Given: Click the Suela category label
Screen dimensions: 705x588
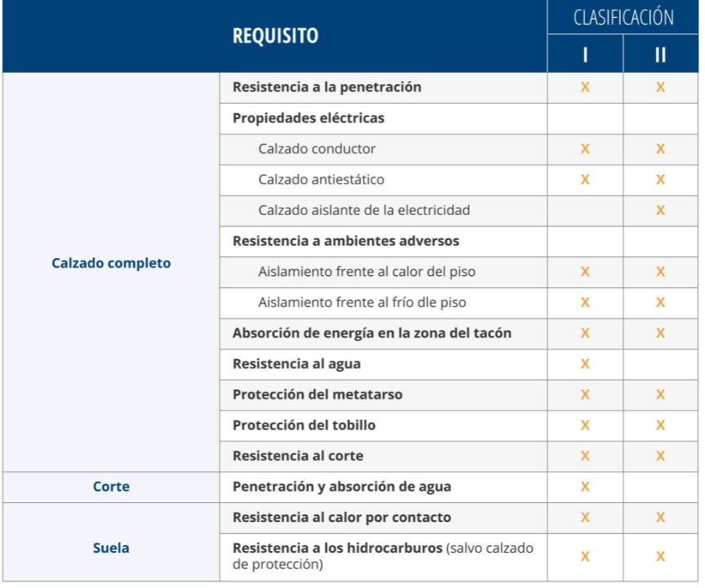Looking at the screenshot, I should 111,549.
